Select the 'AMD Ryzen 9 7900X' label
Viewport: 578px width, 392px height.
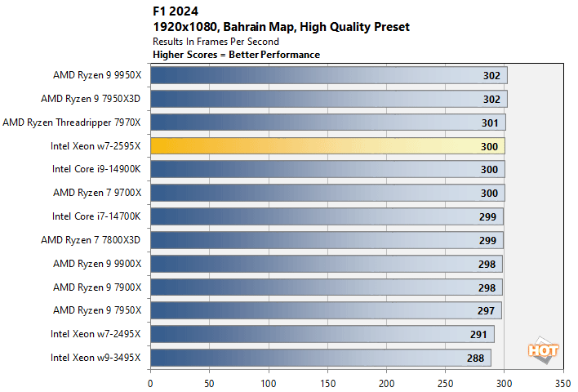(x=97, y=287)
